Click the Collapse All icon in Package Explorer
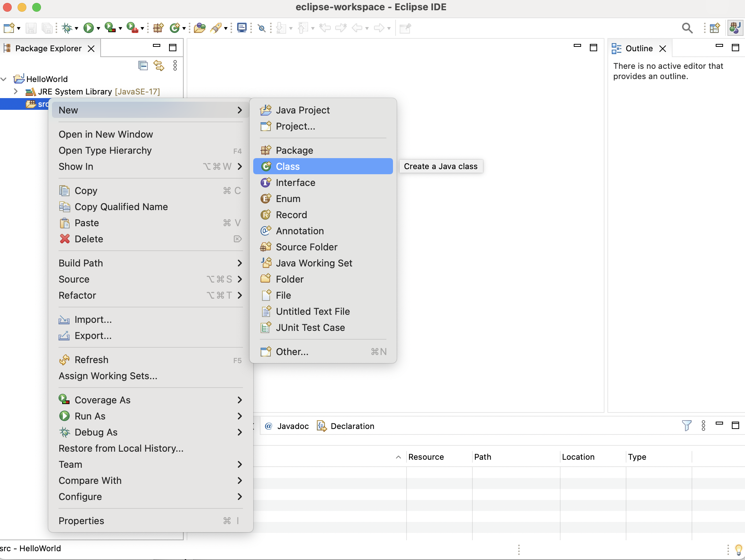 (x=143, y=66)
